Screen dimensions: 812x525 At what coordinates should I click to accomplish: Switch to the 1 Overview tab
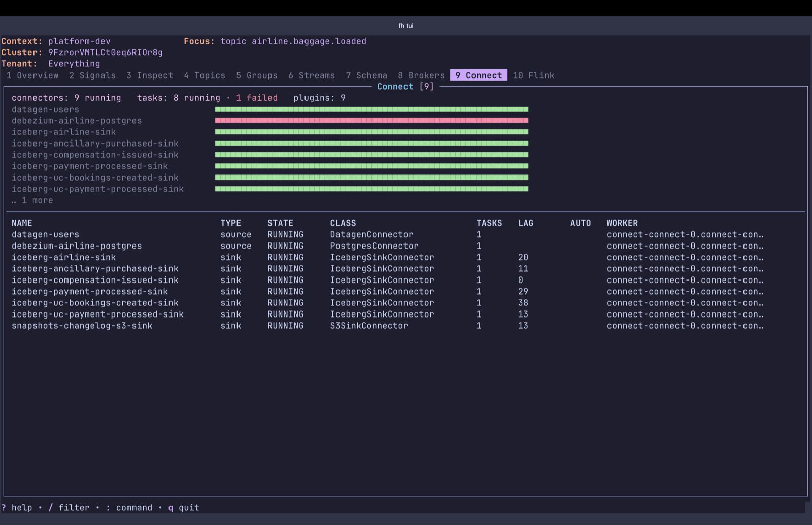(32, 75)
